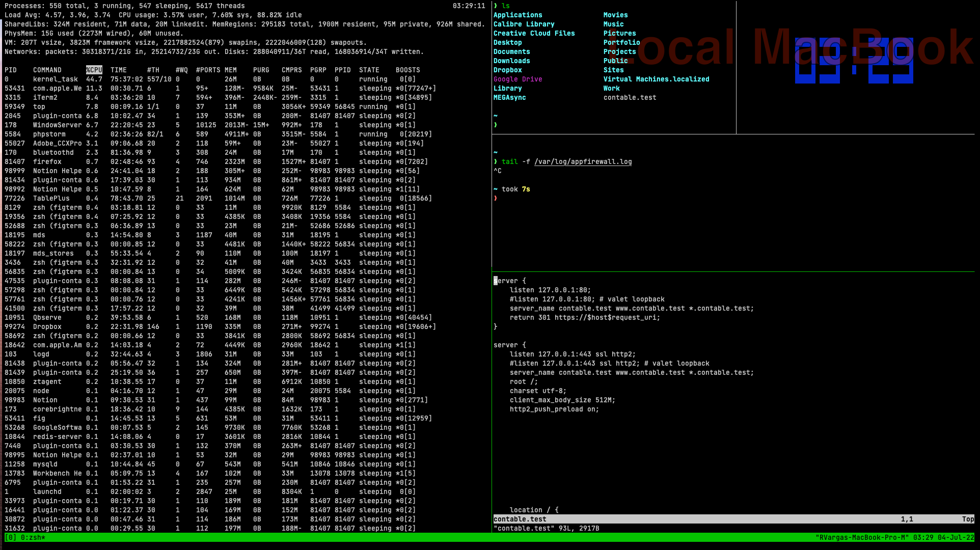Click the underlined /var/log/appfirewall.log path
The width and height of the screenshot is (980, 550).
[x=583, y=161]
